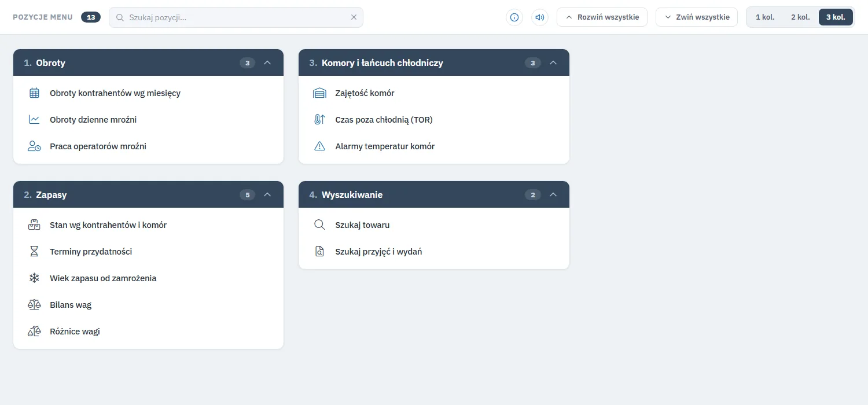Click the document search icon for Szukaj przyjęć i wydań
This screenshot has width=868, height=405.
coord(319,252)
